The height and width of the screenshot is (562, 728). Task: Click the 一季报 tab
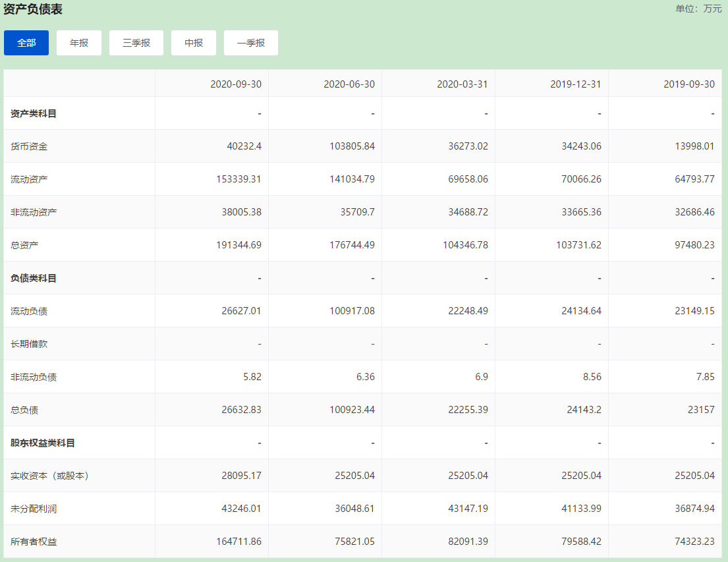click(251, 43)
